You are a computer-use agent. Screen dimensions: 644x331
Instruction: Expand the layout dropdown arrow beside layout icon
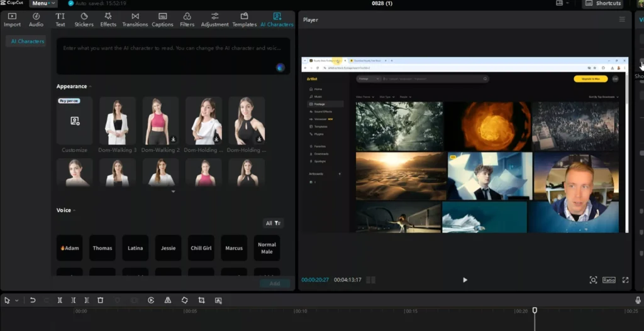pos(568,3)
